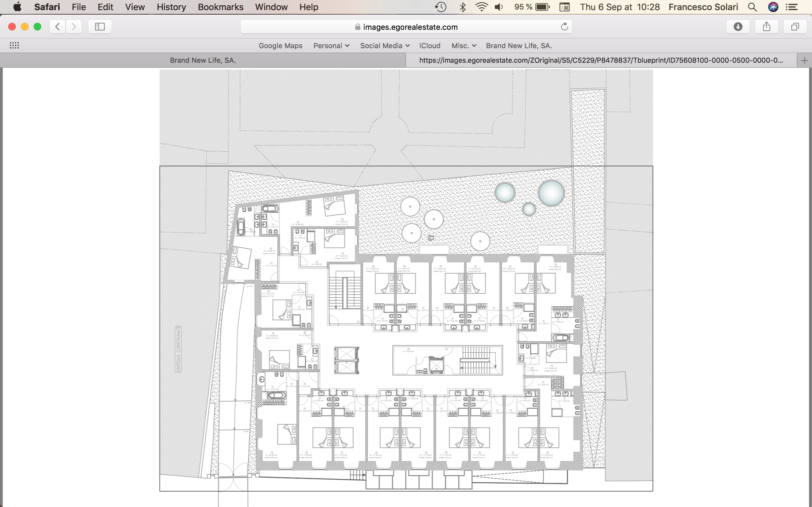Expand the Personal bookmarks folder

click(331, 46)
